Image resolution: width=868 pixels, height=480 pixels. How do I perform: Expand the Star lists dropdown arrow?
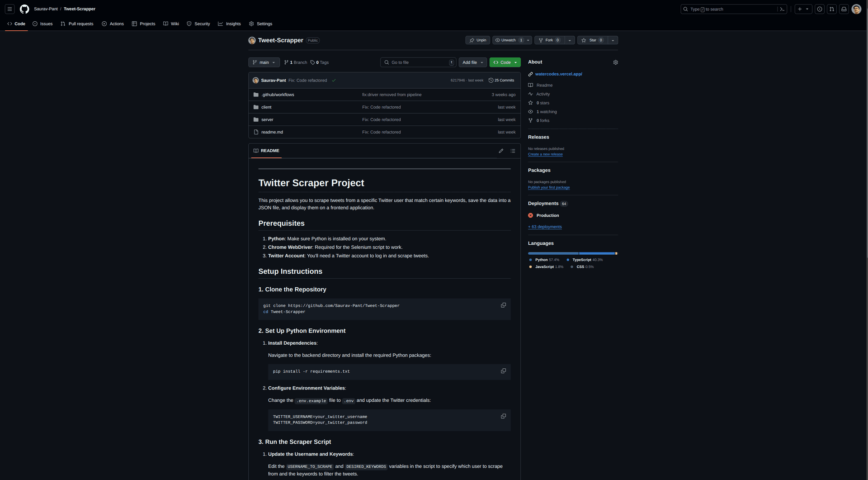point(613,40)
